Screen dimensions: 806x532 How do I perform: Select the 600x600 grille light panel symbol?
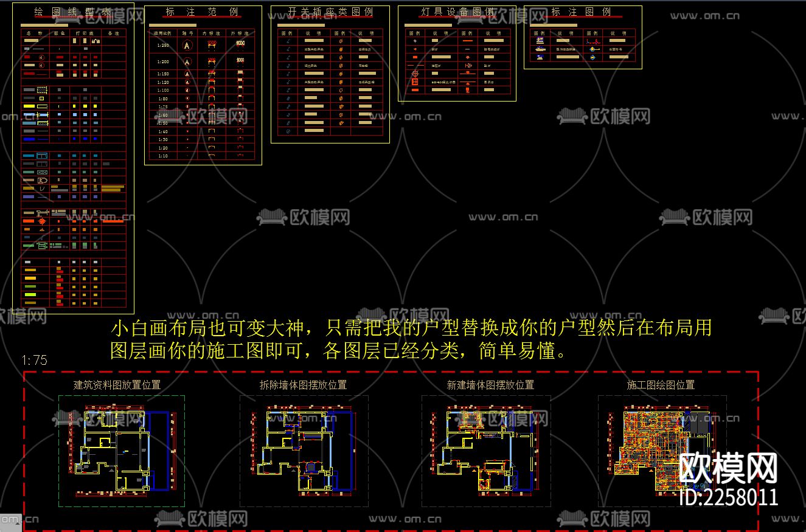point(415,82)
